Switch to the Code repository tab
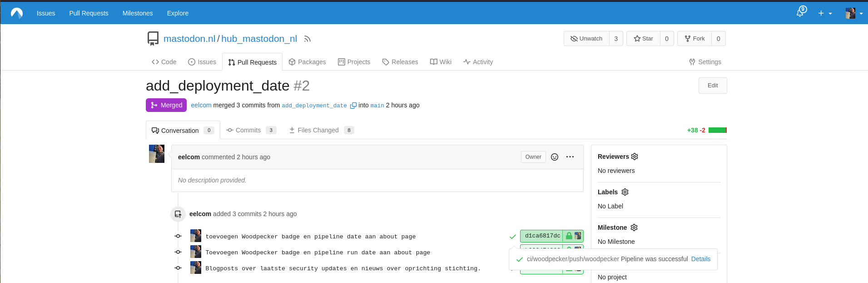This screenshot has width=868, height=283. click(x=164, y=62)
